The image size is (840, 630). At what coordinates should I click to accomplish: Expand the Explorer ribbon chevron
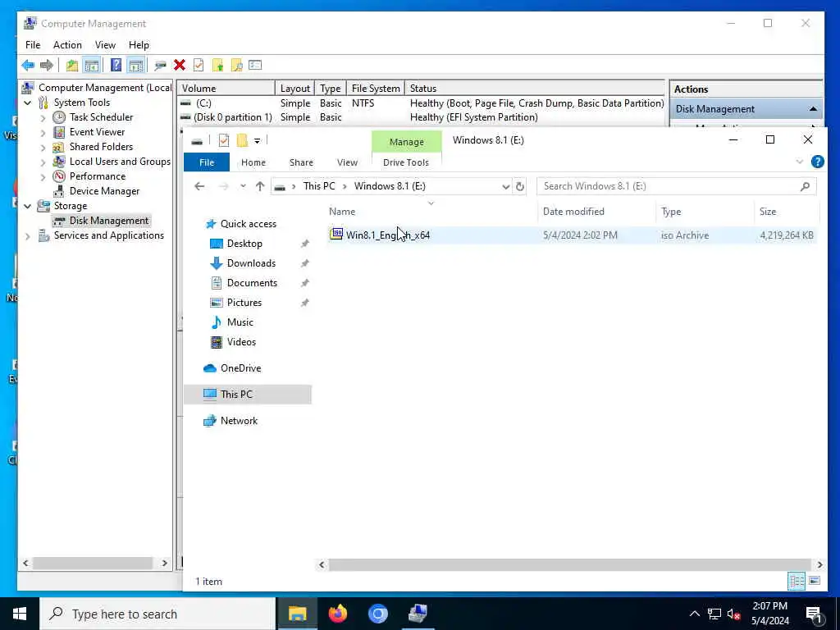point(799,162)
